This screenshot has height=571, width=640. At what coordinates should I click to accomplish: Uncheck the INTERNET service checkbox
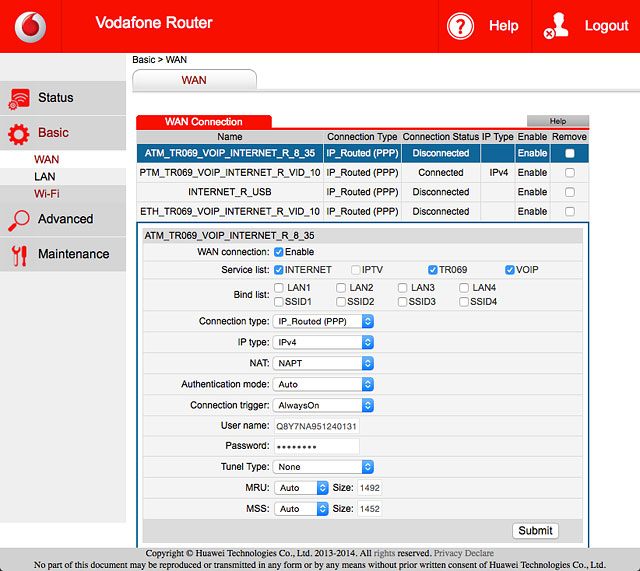[279, 270]
